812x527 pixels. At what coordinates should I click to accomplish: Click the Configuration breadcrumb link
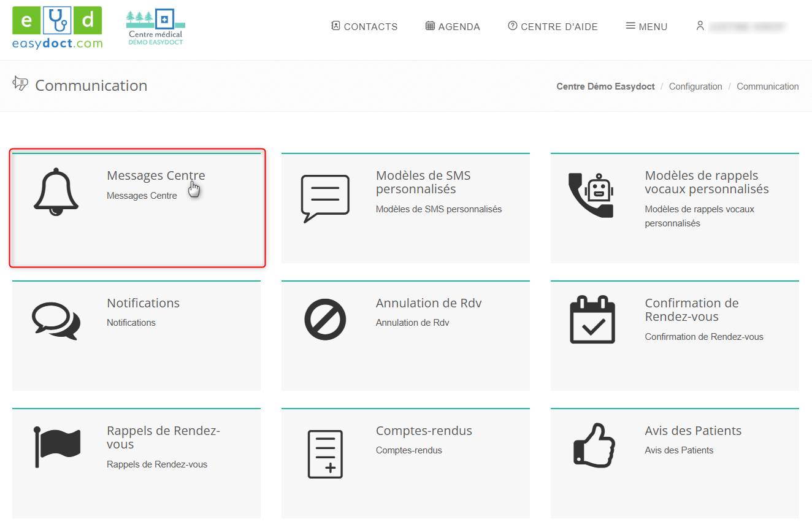695,87
